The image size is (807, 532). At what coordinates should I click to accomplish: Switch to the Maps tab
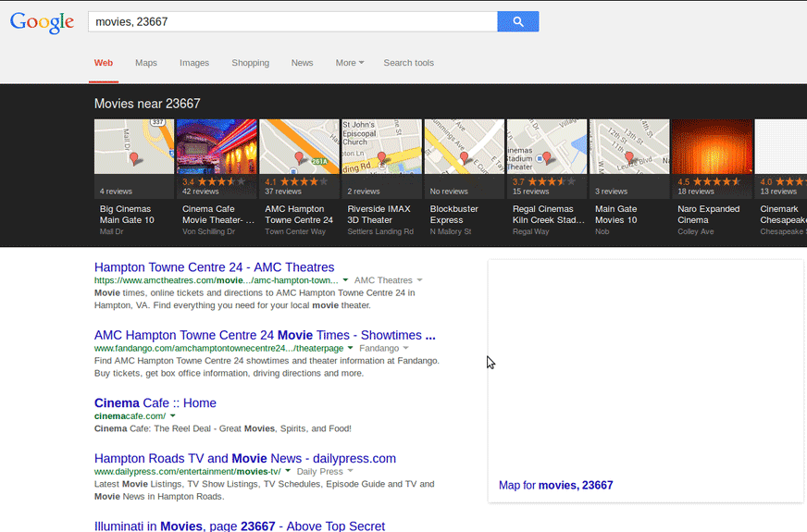(x=146, y=63)
